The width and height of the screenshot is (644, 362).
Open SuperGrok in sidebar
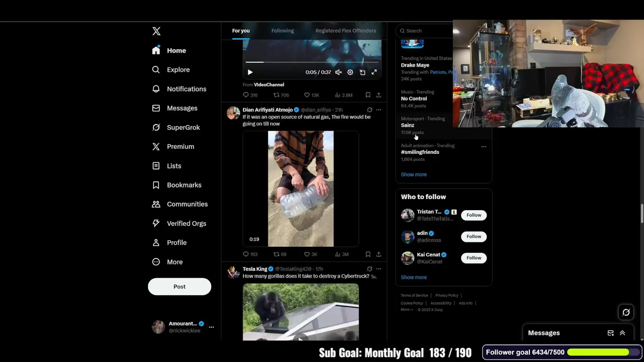pos(177,128)
